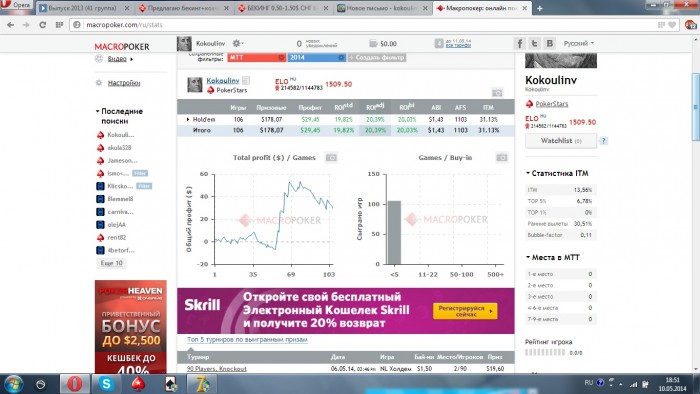This screenshot has height=394, width=700.
Task: Click the bookmark heart icon
Action: tap(672, 25)
